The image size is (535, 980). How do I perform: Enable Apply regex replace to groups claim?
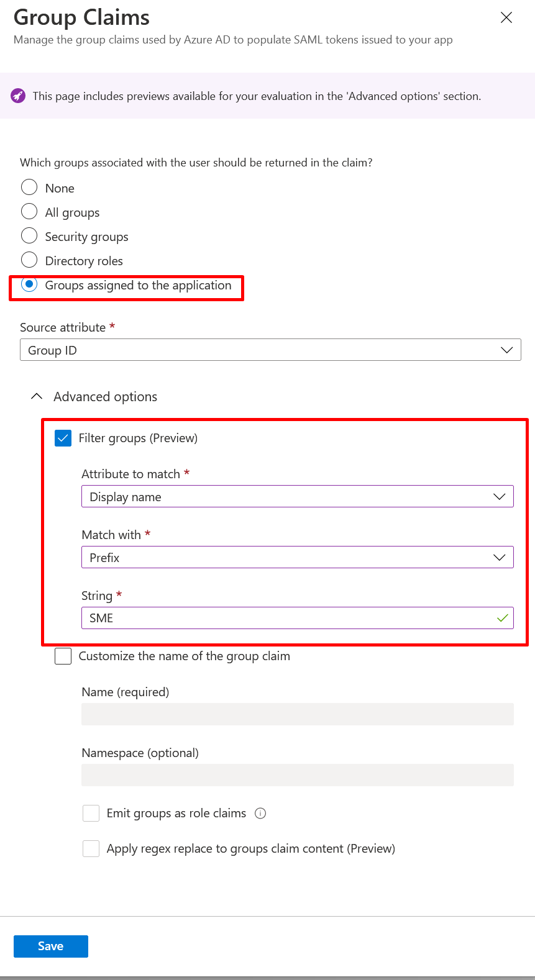[91, 849]
